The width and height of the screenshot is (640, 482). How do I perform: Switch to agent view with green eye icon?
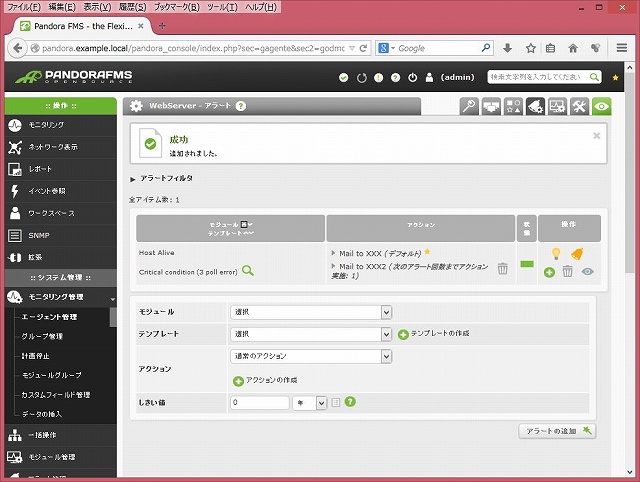click(602, 107)
